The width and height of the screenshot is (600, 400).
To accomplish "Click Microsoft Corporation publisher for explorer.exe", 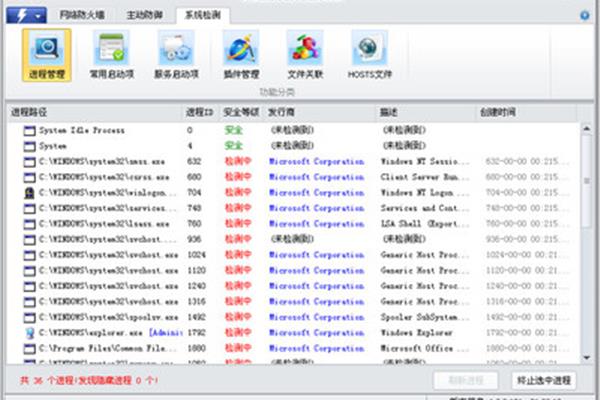I will 316,333.
